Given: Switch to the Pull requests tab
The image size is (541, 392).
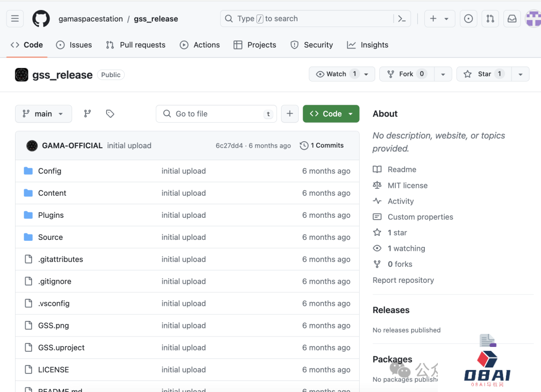Looking at the screenshot, I should 136,45.
